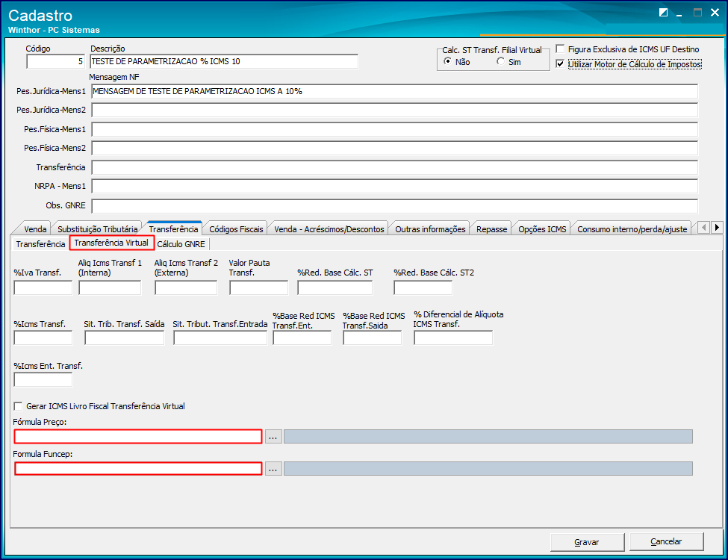
Task: Open the Substituição Tributária tab
Action: [98, 229]
